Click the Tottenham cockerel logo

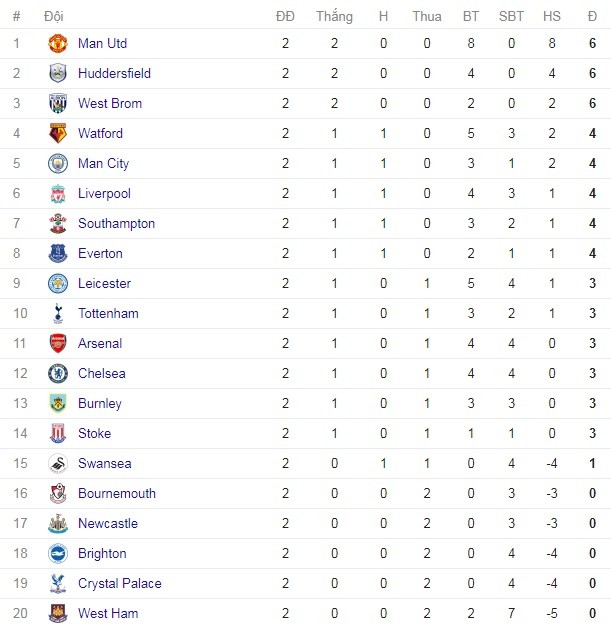click(58, 313)
